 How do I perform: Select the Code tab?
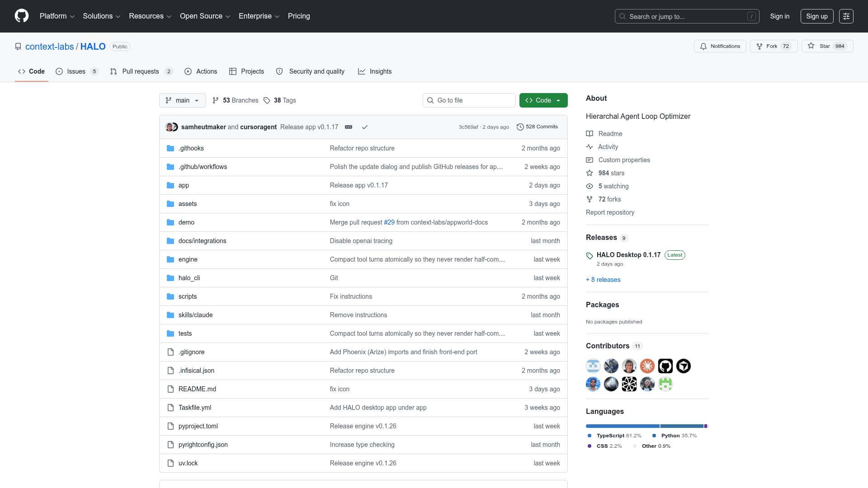coord(32,71)
